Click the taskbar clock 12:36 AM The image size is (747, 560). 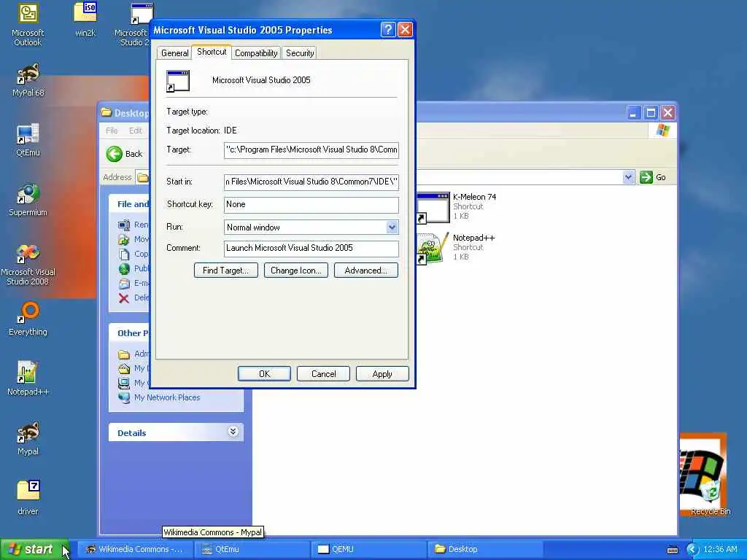tap(720, 550)
